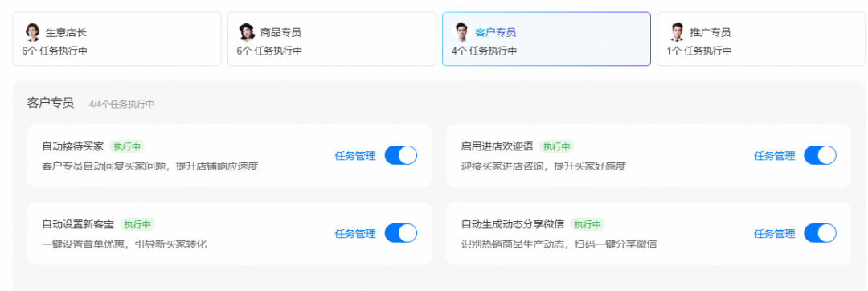868x291 pixels.
Task: Click the 推广专员 avatar icon
Action: coord(677,32)
